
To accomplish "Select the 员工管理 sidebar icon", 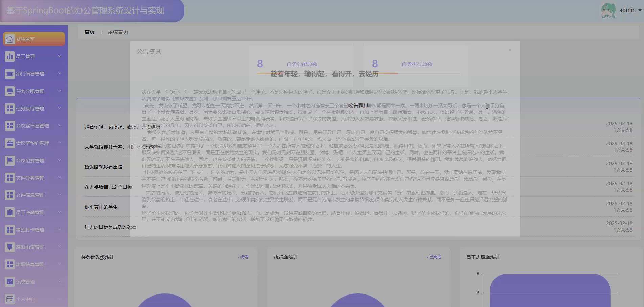I will pyautogui.click(x=9, y=56).
